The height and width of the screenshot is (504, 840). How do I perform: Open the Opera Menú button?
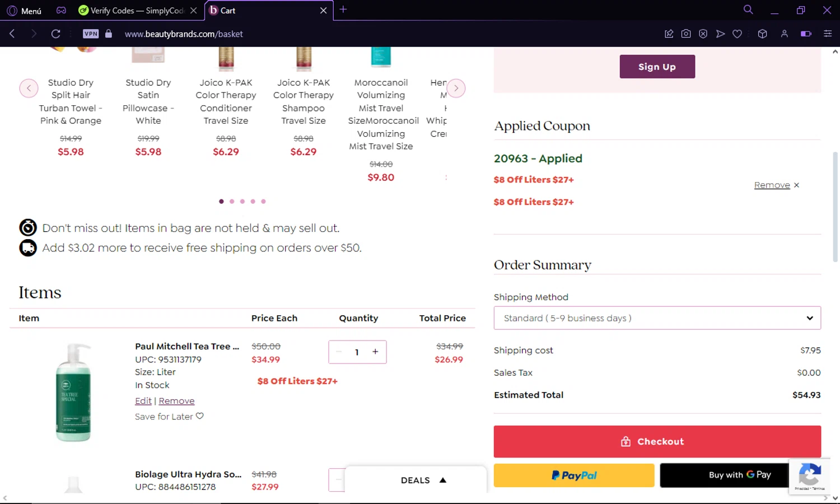pyautogui.click(x=24, y=11)
